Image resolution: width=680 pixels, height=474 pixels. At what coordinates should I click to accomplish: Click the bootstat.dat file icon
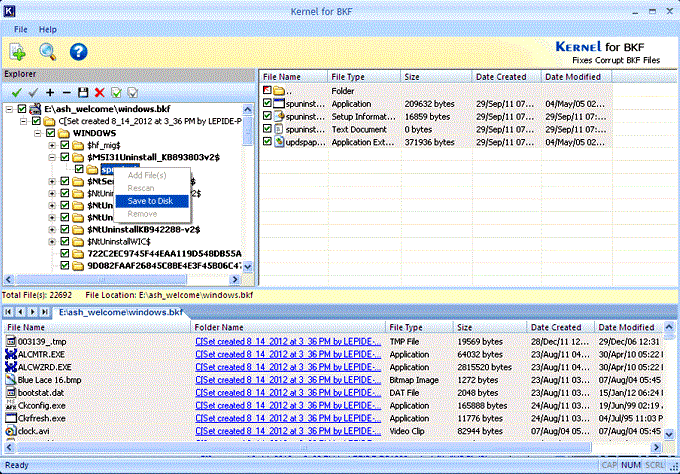pos(10,392)
